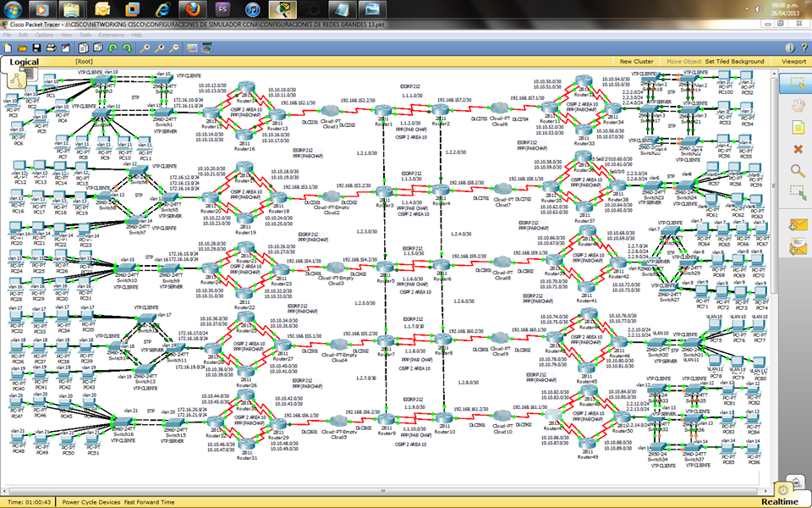
Task: Switch to the Logical workspace tab
Action: 25,62
